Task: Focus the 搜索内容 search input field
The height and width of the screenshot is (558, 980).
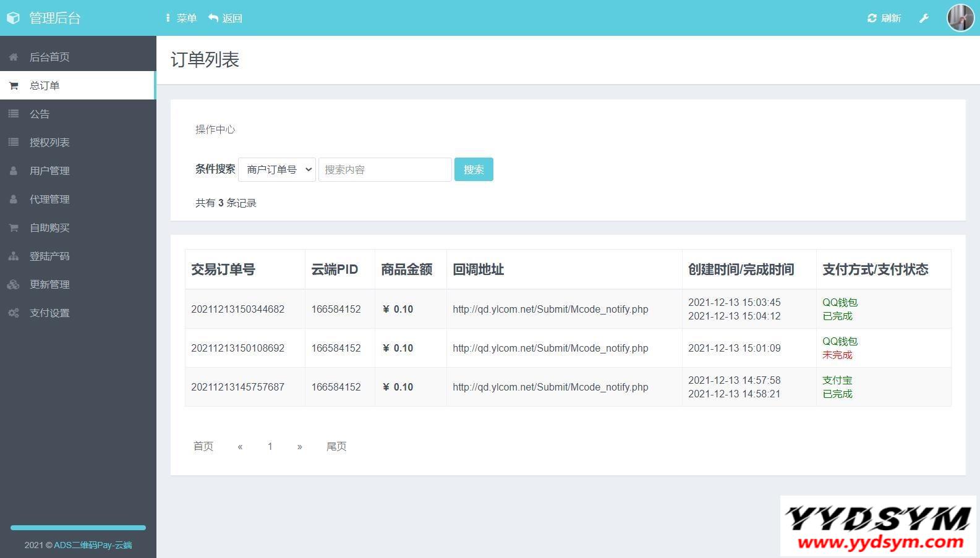Action: click(x=385, y=169)
